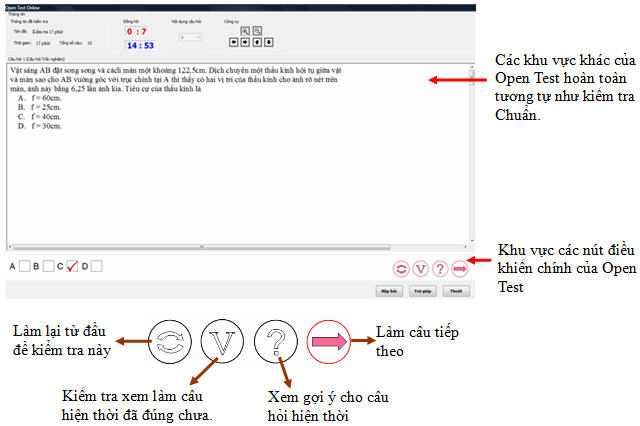Click the pink question mark hint icon
This screenshot has width=640, height=426.
(440, 269)
